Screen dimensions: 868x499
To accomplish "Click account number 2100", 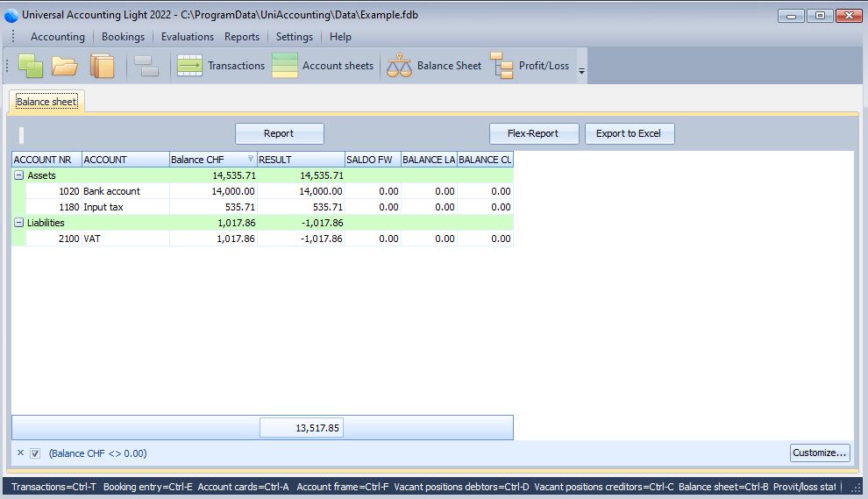I will coord(69,239).
